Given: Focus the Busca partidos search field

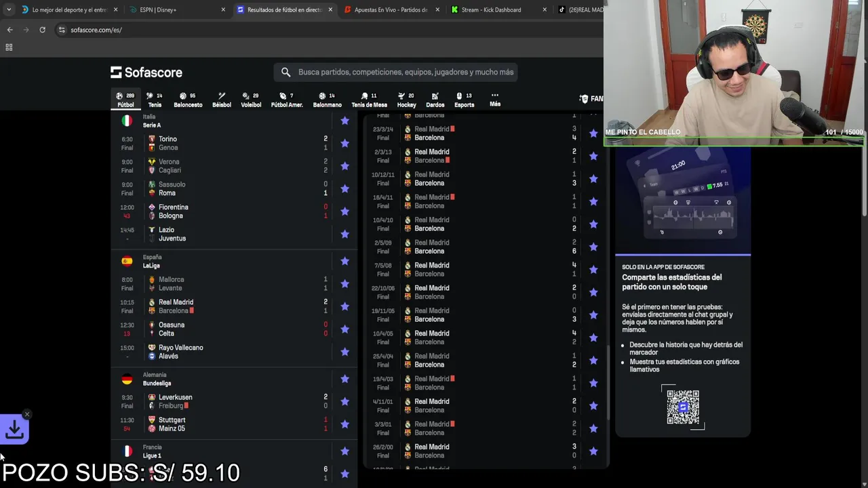Looking at the screenshot, I should (x=396, y=72).
